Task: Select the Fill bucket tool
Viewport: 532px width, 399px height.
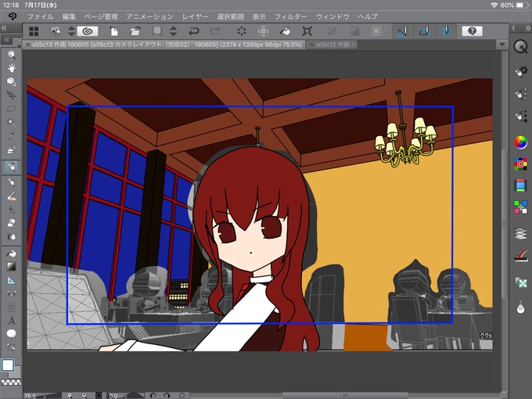Action: [12, 253]
